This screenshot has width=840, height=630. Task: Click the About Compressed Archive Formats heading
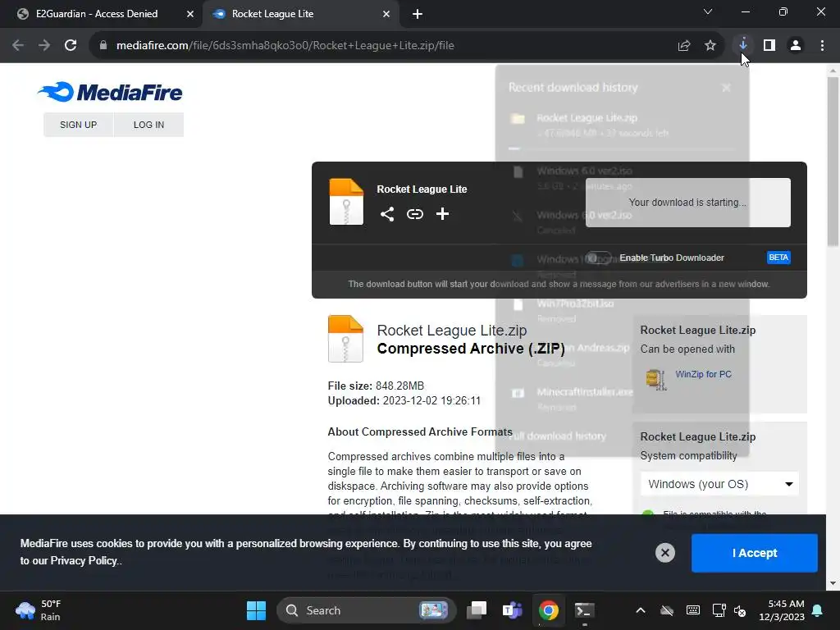tap(420, 431)
